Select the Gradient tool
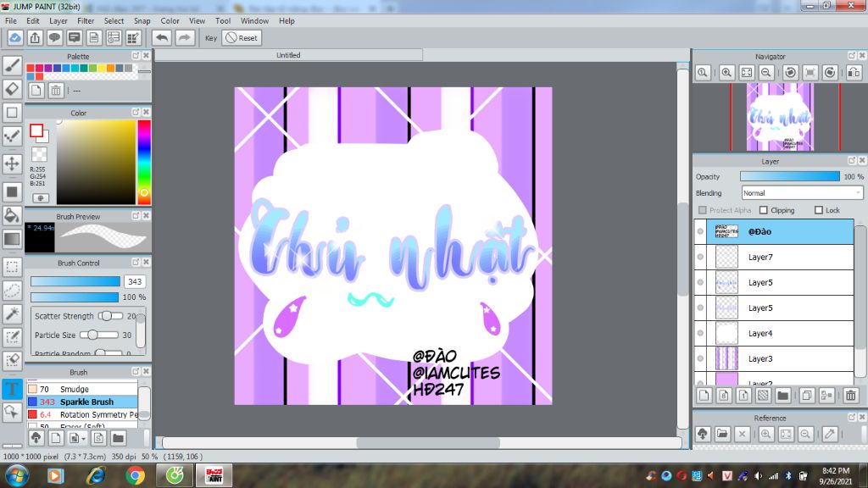 coord(12,239)
